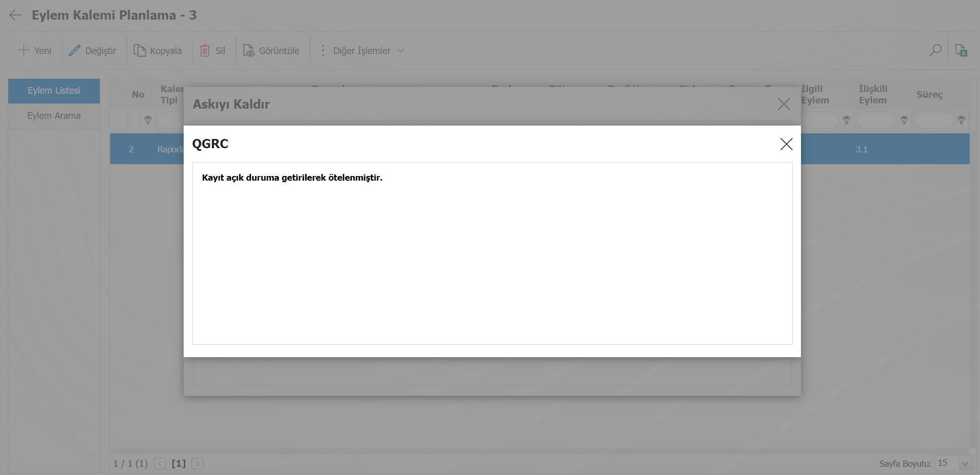This screenshot has height=475, width=980.
Task: Go to the next page arrow
Action: coord(198,464)
